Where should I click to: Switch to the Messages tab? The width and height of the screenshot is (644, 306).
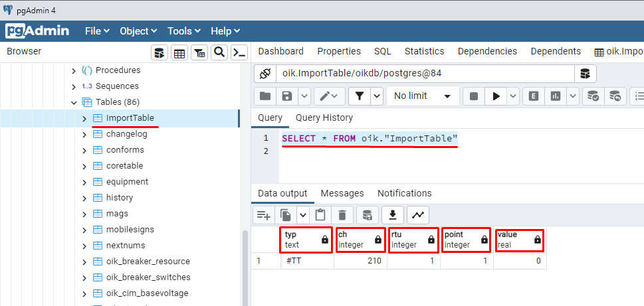[x=342, y=193]
